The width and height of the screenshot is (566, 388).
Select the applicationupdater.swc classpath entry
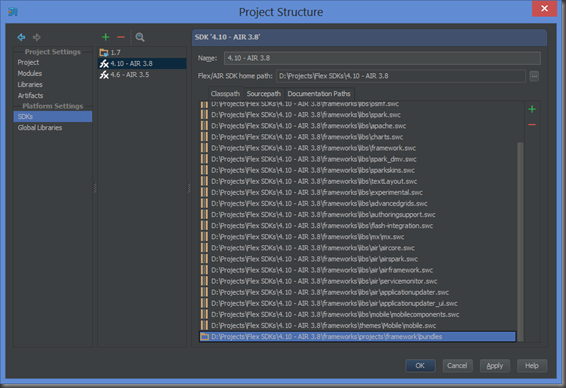(357, 292)
